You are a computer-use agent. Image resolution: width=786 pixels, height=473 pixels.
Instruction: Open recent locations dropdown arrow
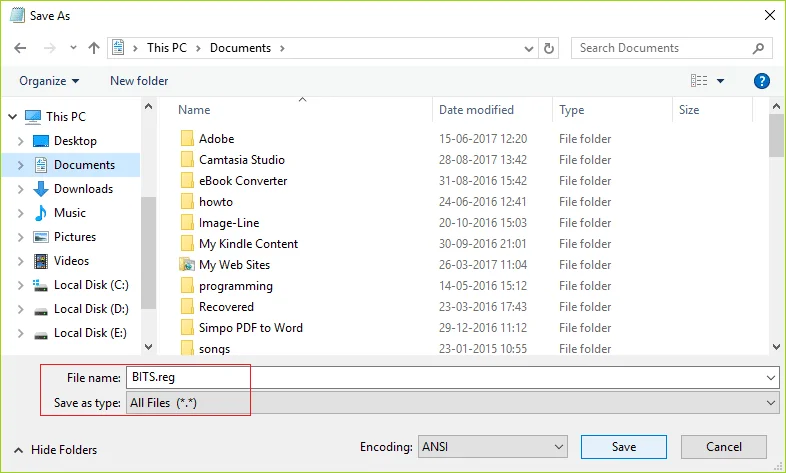74,48
